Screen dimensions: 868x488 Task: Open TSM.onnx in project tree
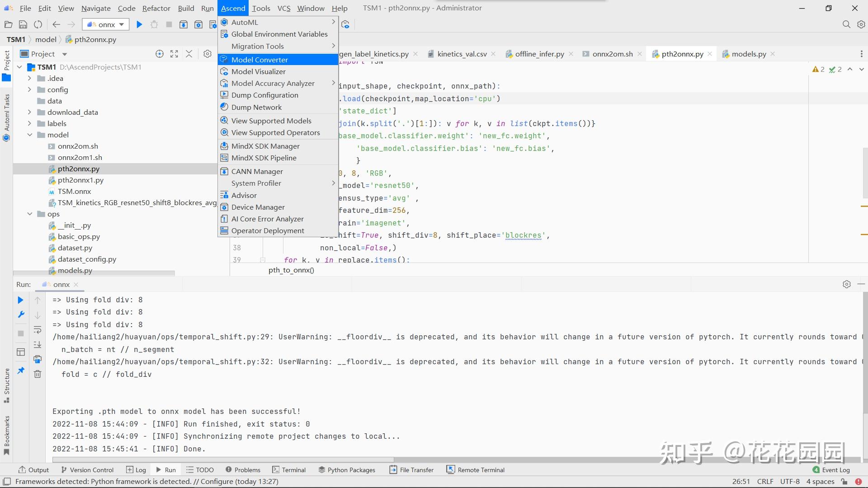74,191
